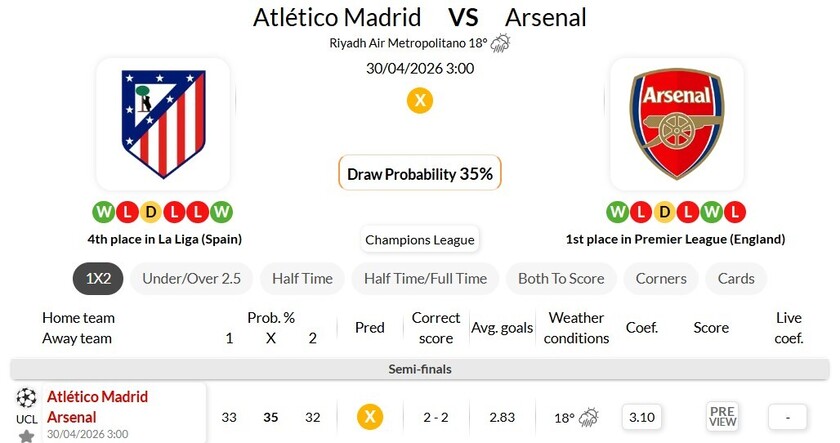Open the Half Time tab

tap(302, 279)
